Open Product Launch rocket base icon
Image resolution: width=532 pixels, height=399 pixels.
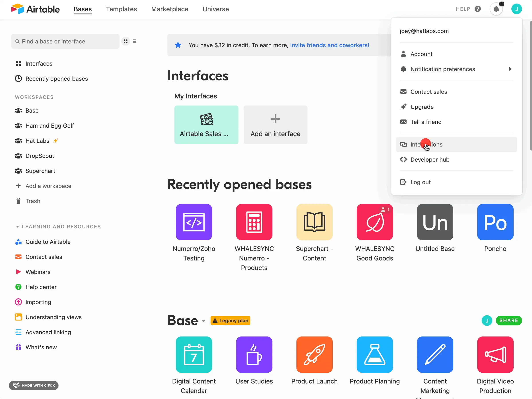point(314,354)
